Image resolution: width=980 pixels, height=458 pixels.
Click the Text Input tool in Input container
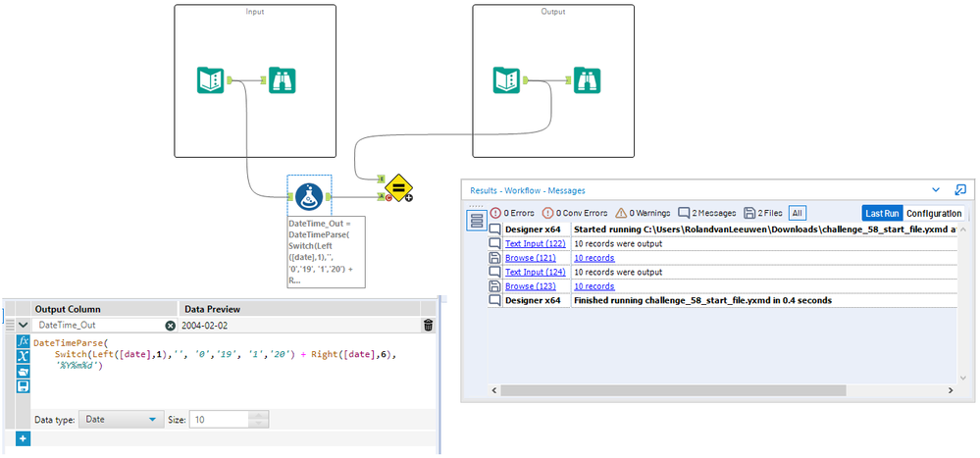point(212,80)
